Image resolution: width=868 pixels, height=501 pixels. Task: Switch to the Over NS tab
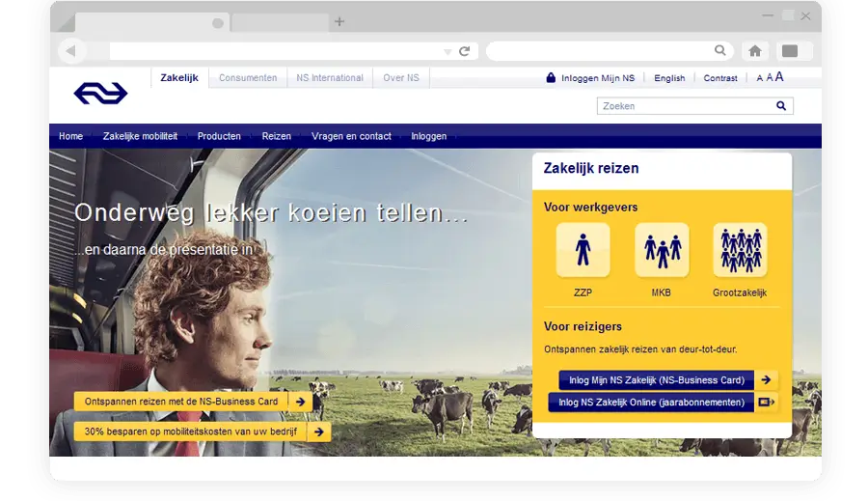tap(401, 78)
